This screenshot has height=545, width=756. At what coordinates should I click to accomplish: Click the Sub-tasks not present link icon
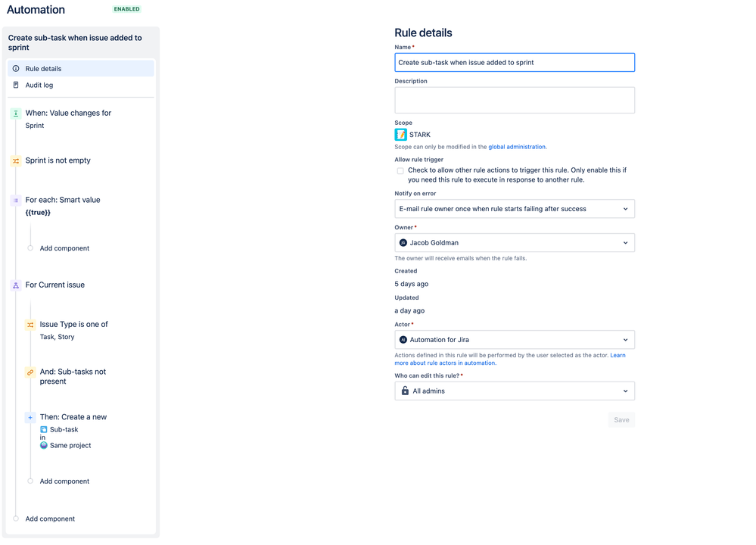coord(30,372)
